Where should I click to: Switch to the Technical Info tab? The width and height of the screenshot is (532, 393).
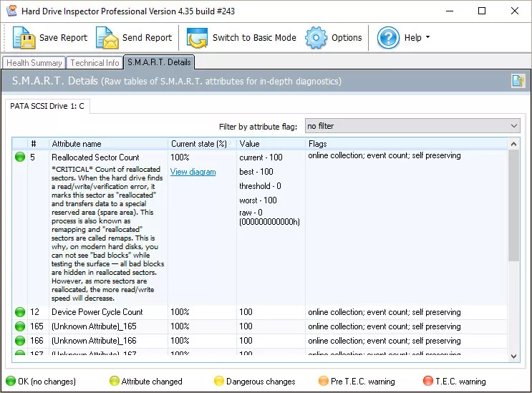[x=95, y=63]
